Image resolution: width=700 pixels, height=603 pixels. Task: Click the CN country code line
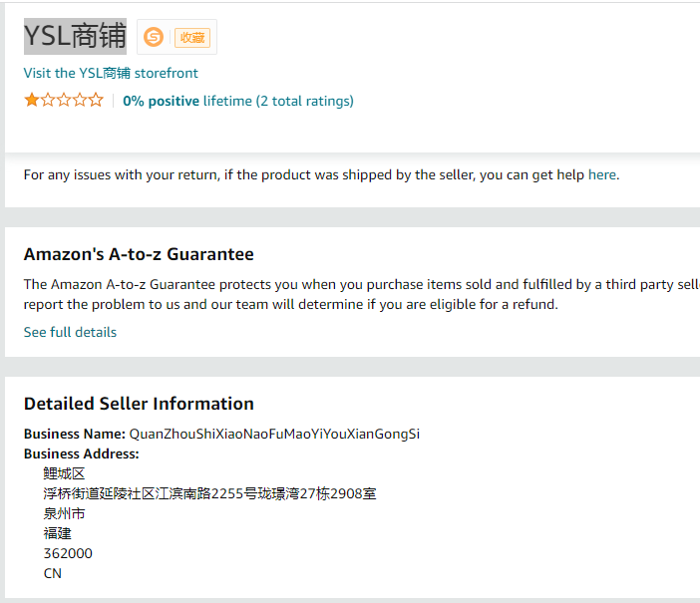[53, 573]
